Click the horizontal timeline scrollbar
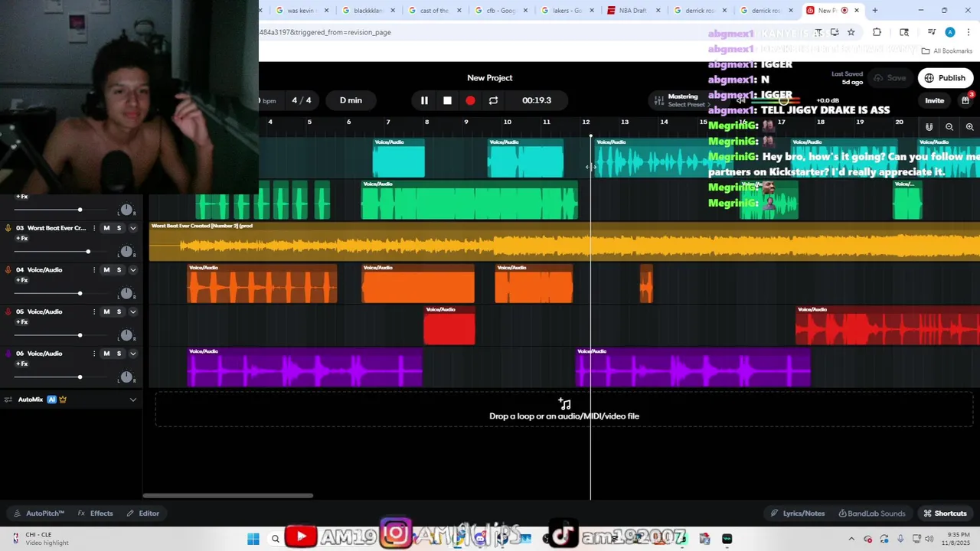The height and width of the screenshot is (551, 980). coord(228,496)
